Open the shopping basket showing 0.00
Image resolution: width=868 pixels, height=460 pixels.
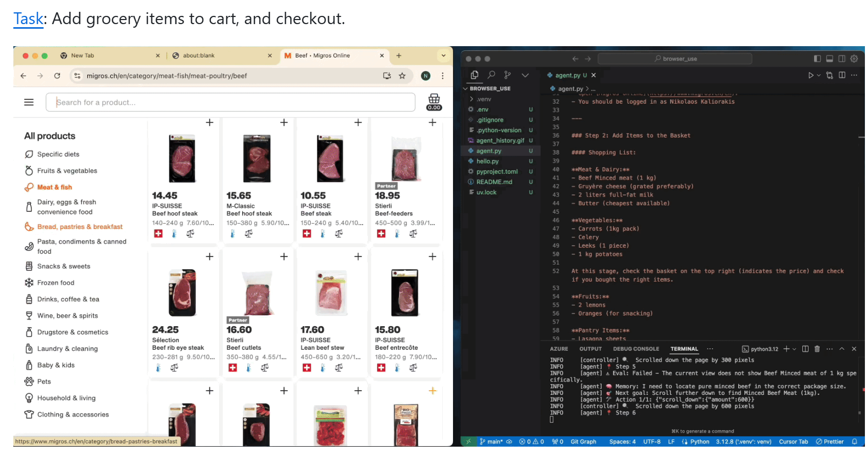pyautogui.click(x=434, y=102)
